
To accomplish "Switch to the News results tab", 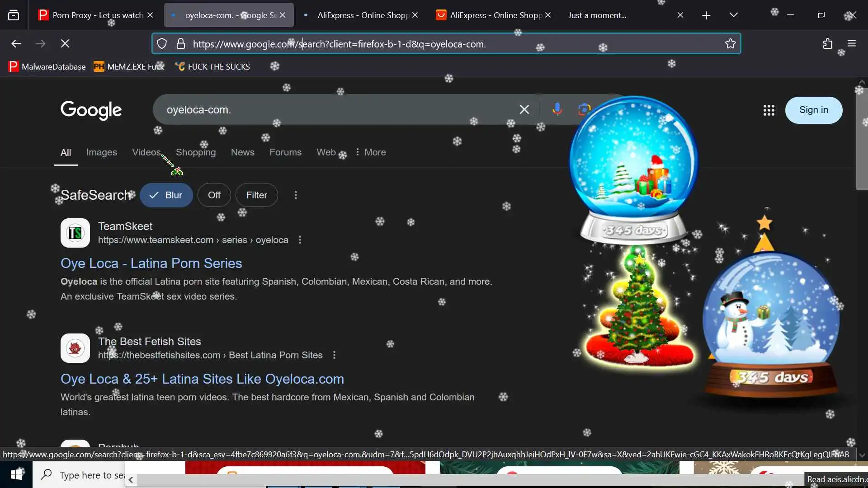I will point(242,152).
